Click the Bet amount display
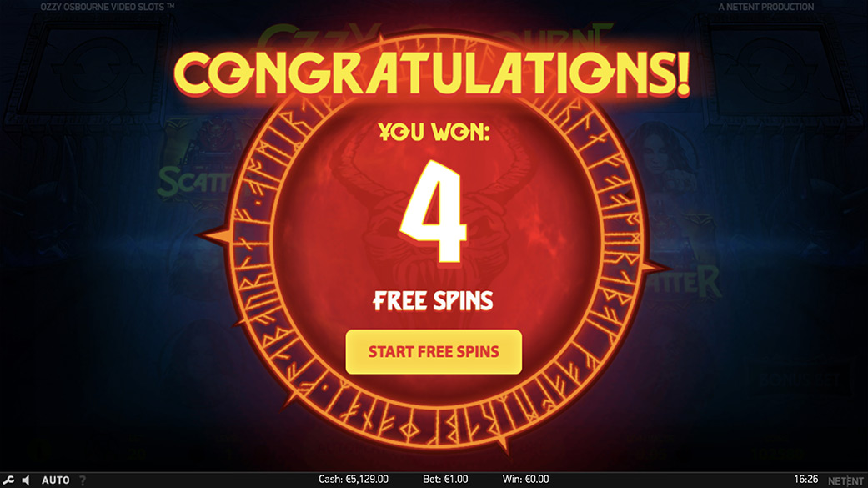 click(x=445, y=479)
